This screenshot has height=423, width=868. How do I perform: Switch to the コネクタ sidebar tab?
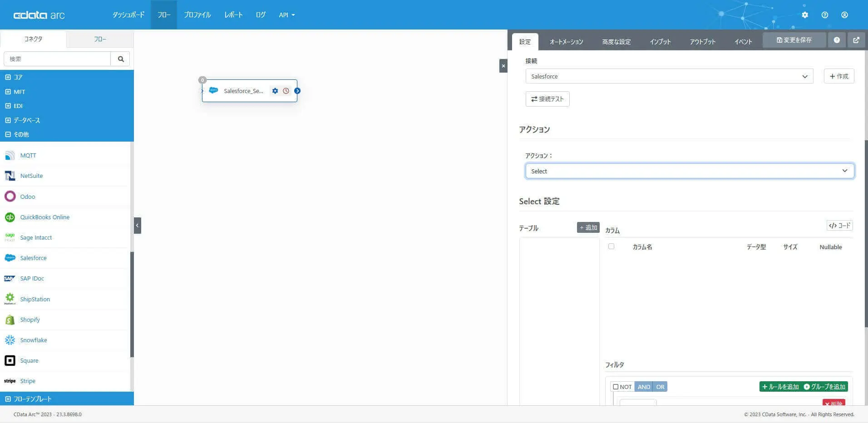pos(33,39)
